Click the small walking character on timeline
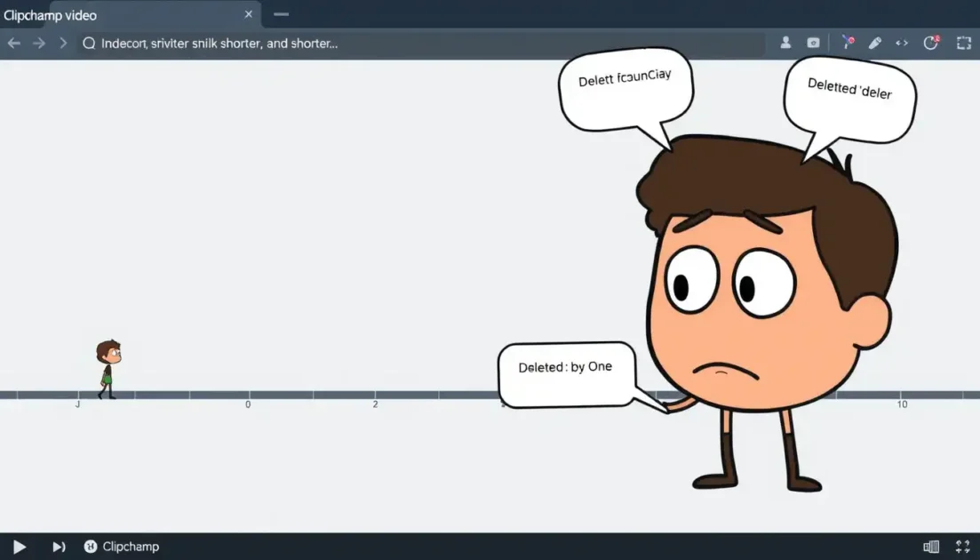The image size is (980, 560). click(x=108, y=368)
